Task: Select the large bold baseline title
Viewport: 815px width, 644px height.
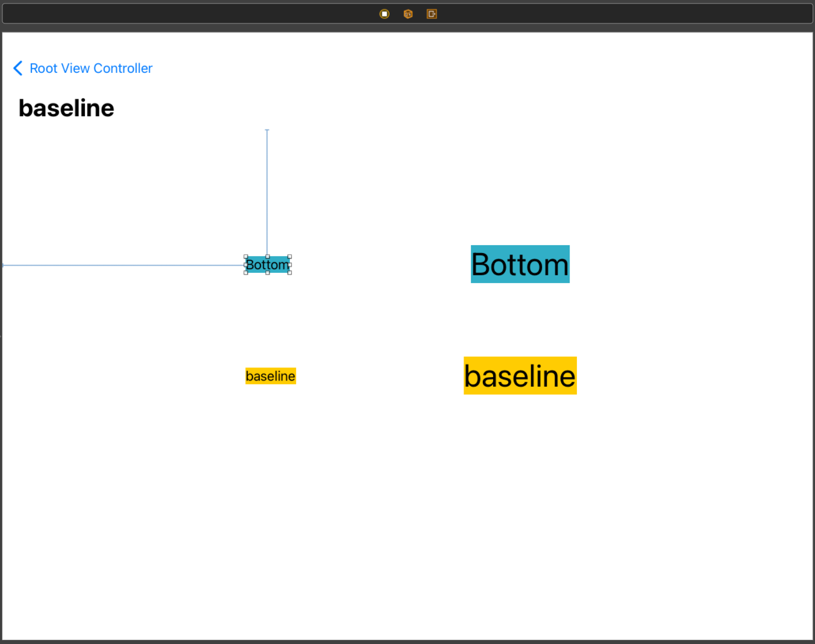Action: click(x=66, y=108)
